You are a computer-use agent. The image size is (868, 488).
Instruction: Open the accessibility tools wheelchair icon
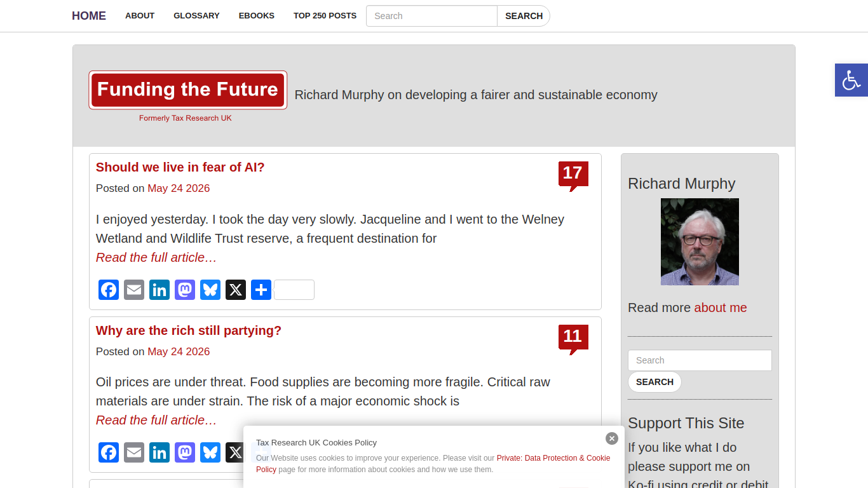851,80
